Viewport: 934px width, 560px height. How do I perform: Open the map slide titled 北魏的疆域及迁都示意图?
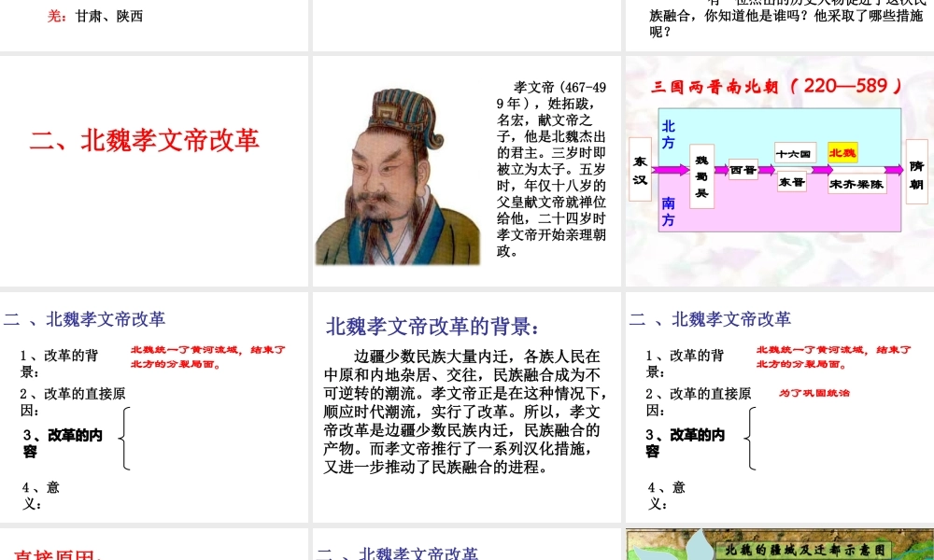pyautogui.click(x=780, y=544)
